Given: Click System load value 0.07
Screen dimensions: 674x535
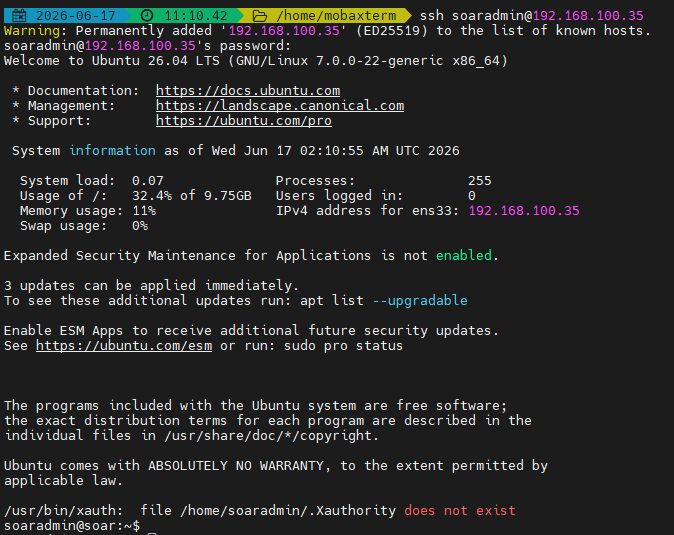Looking at the screenshot, I should coord(147,181).
